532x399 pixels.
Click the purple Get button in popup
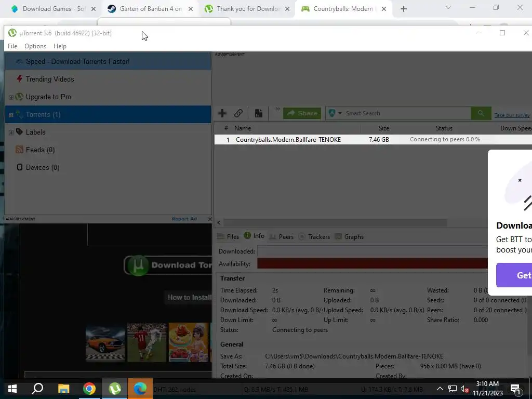(x=514, y=275)
